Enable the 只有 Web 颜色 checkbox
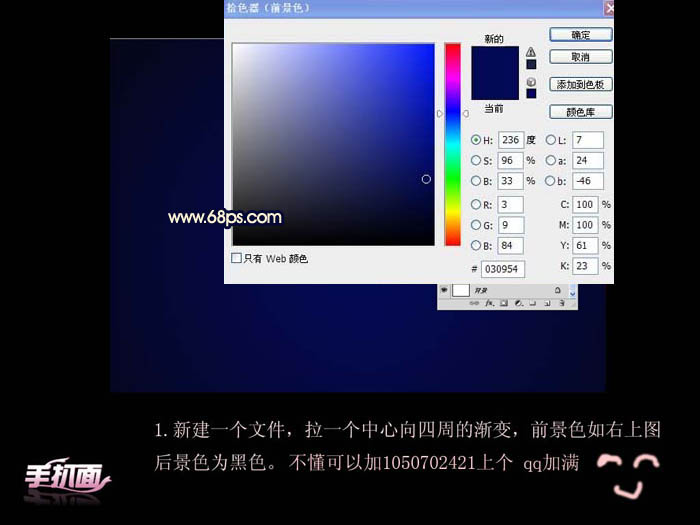Screen dimensions: 700x525 tap(237, 258)
